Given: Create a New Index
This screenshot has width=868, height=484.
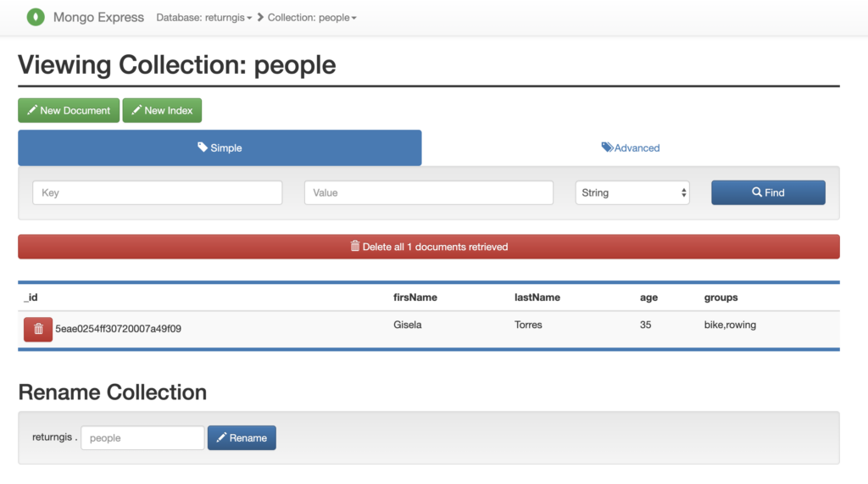Looking at the screenshot, I should [x=162, y=110].
